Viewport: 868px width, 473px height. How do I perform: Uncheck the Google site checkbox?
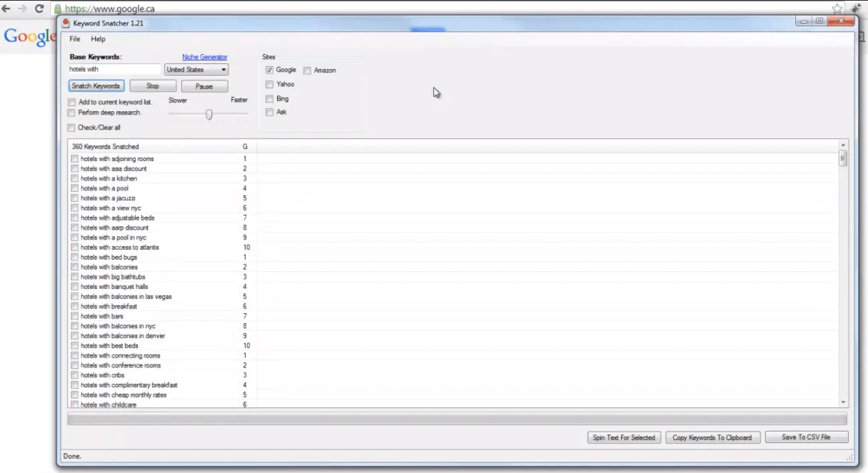coord(270,70)
